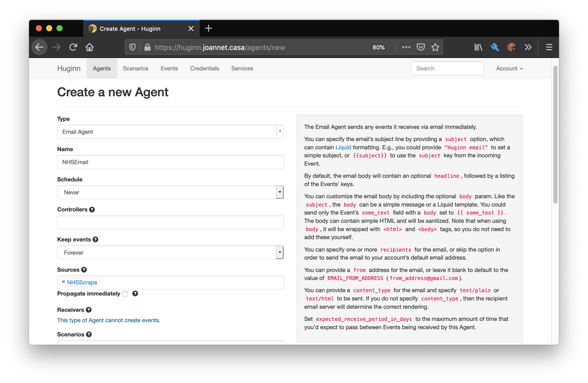Click the expected_receive_period_in_days code text
The height and width of the screenshot is (383, 588).
[364, 319]
